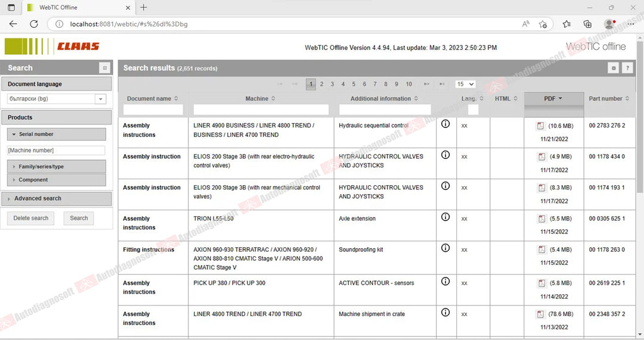Click Additional information filter field
Screen dimensions: 644x340
[385, 110]
